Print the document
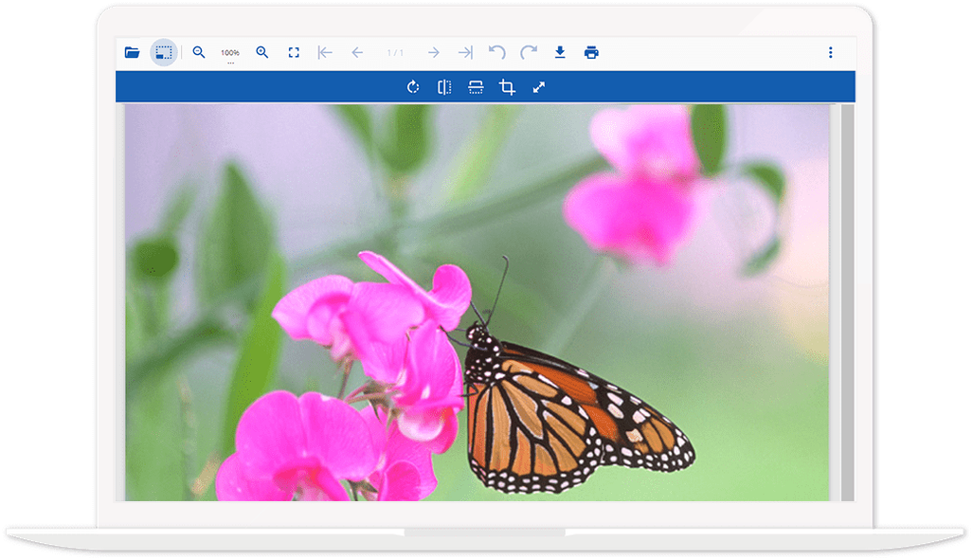The height and width of the screenshot is (560, 973). pyautogui.click(x=591, y=53)
